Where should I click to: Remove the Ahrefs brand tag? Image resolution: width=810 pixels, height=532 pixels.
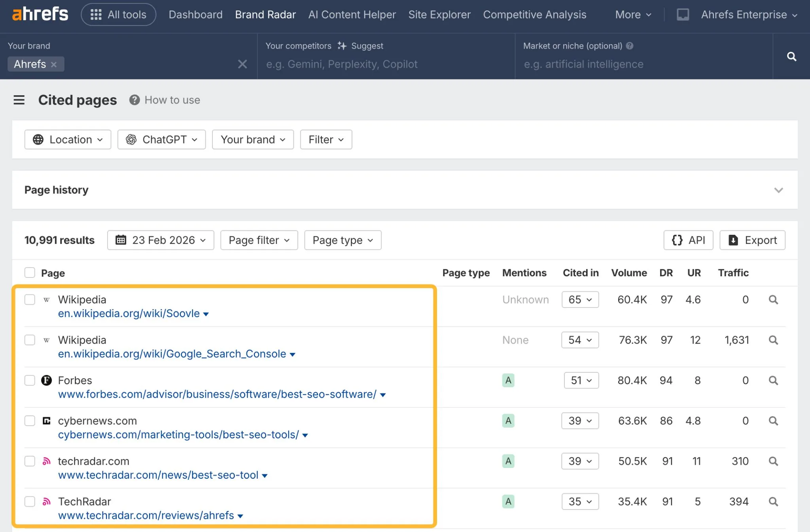55,64
